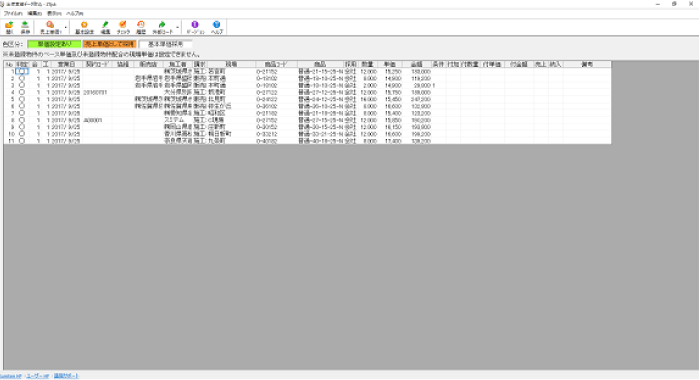Click the green export arrow icon

pos(162,27)
